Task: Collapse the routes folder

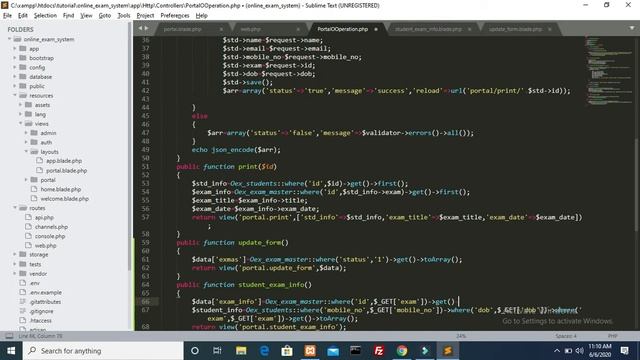Action: (x=15, y=208)
